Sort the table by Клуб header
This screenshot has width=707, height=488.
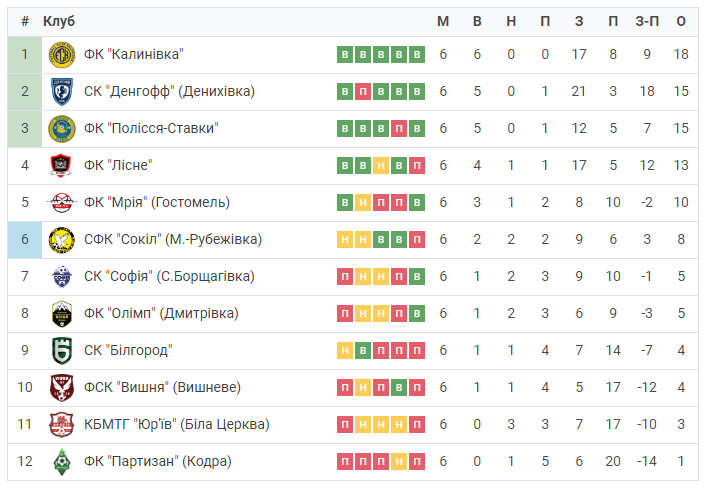coord(59,21)
